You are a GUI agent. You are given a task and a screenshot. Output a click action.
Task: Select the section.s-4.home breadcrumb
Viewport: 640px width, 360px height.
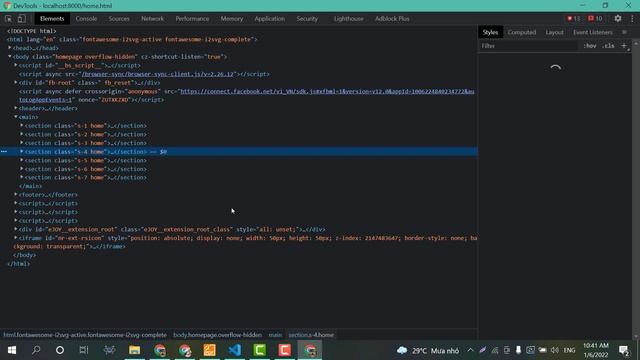(311, 335)
